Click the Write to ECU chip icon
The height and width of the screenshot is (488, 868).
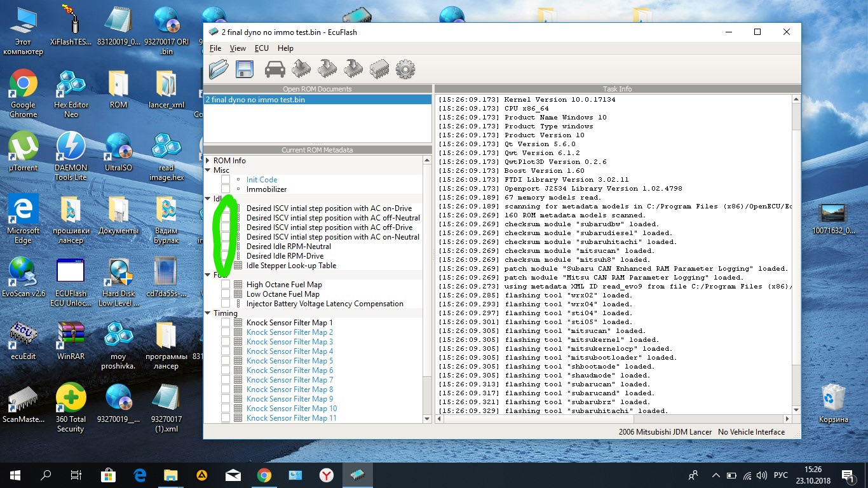point(327,69)
